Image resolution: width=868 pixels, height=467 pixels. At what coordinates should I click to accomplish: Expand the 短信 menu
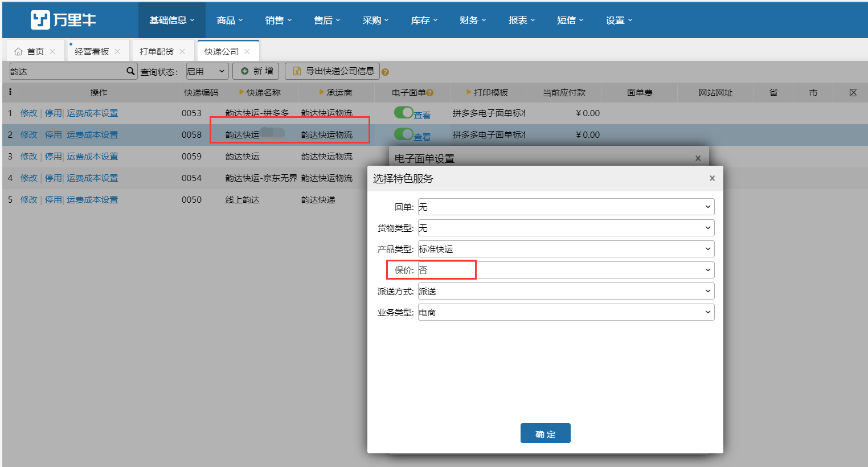pyautogui.click(x=570, y=20)
